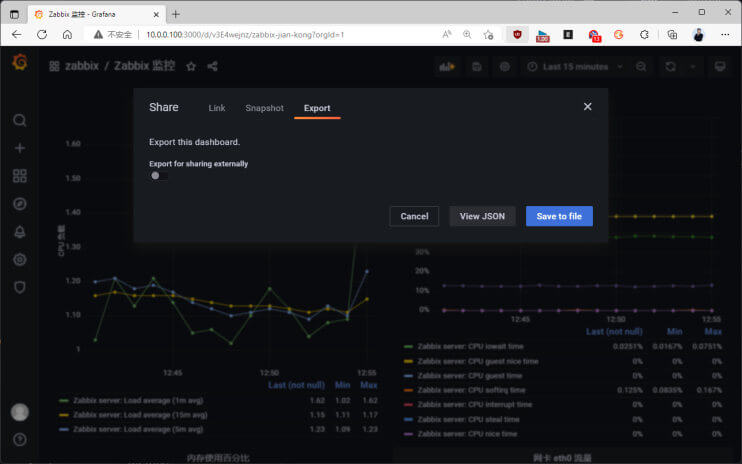Image resolution: width=742 pixels, height=464 pixels.
Task: Click the browser back arrow
Action: coord(17,35)
